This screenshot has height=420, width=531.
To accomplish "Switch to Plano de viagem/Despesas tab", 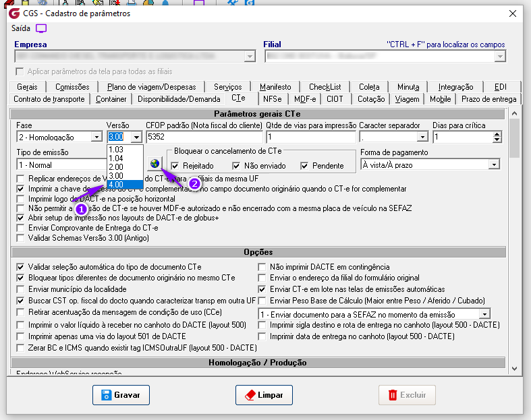I will [151, 87].
